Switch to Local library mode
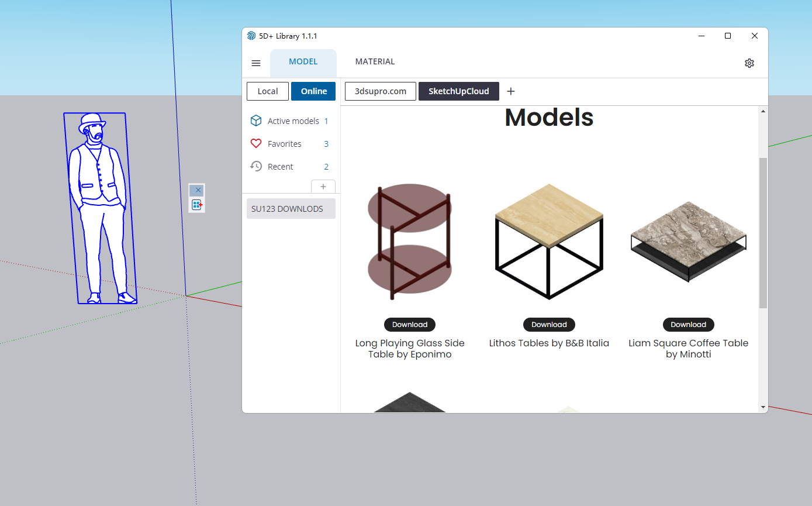This screenshot has height=506, width=812. 268,91
